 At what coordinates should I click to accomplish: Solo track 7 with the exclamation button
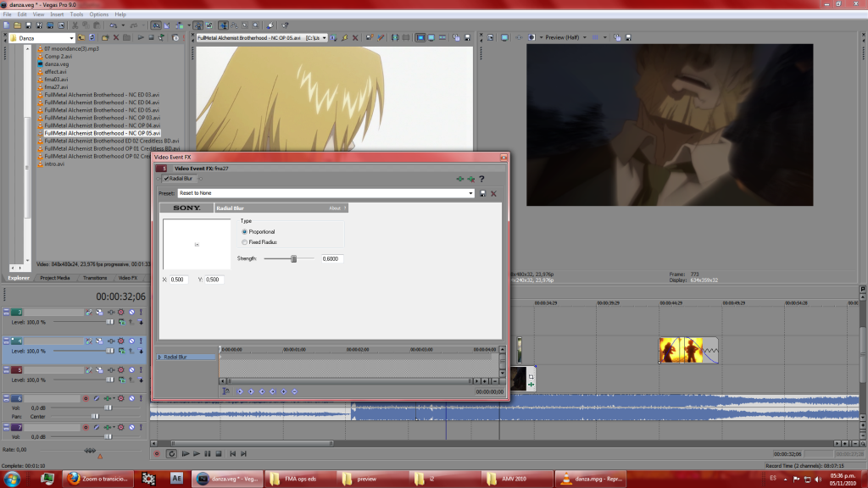[142, 427]
